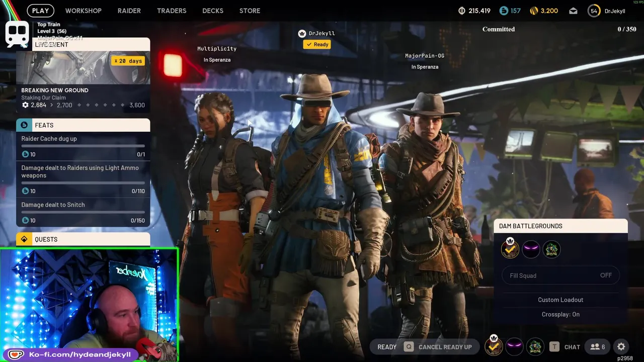The width and height of the screenshot is (644, 362).
Task: Open the mail inbox envelope icon
Action: click(573, 11)
